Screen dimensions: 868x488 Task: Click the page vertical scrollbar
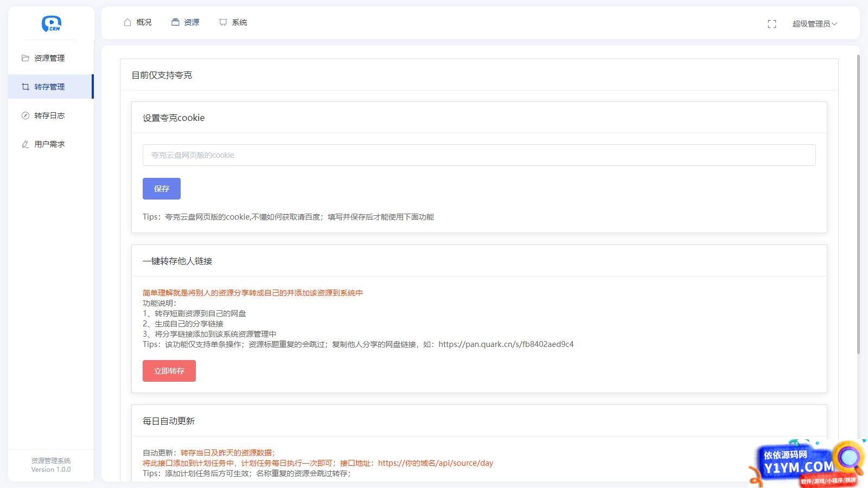pyautogui.click(x=858, y=204)
